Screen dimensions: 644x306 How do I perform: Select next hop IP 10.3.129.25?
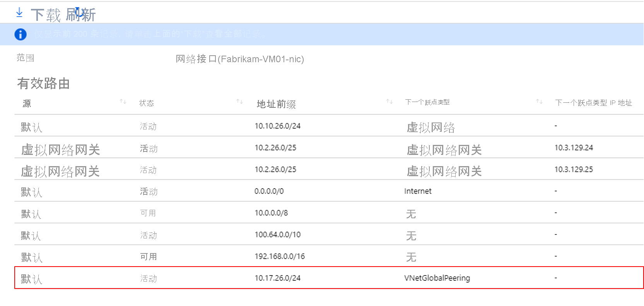coord(574,169)
